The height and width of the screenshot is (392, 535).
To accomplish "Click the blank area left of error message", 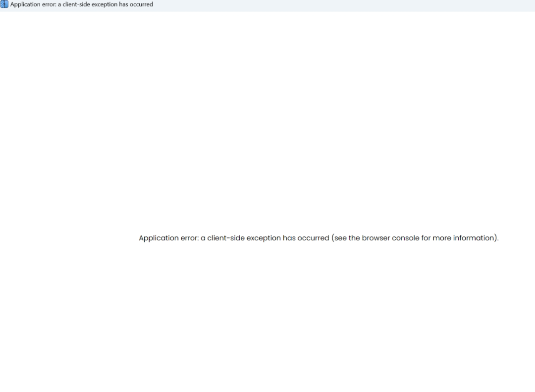I will [69, 238].
